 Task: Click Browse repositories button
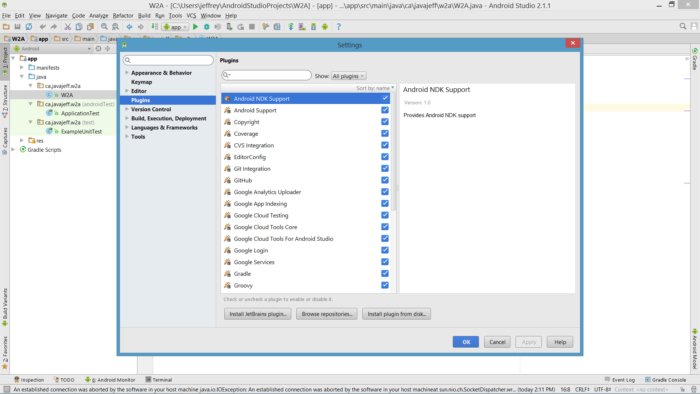[327, 314]
